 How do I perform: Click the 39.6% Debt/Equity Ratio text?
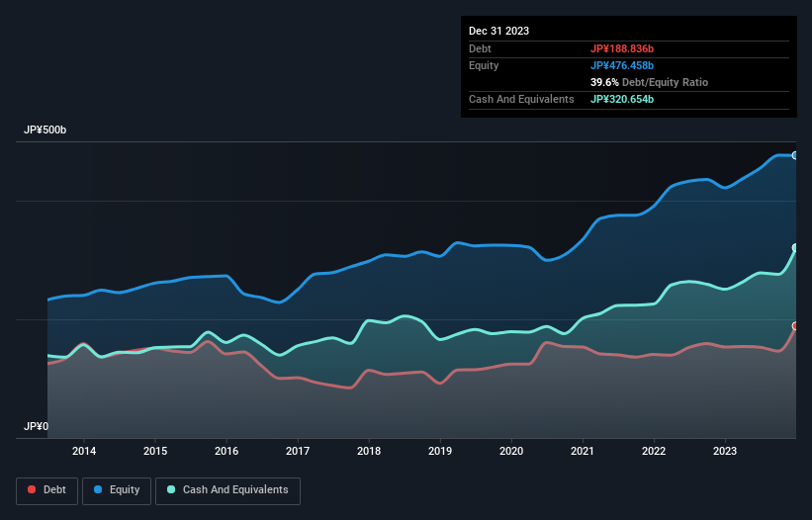(x=649, y=82)
